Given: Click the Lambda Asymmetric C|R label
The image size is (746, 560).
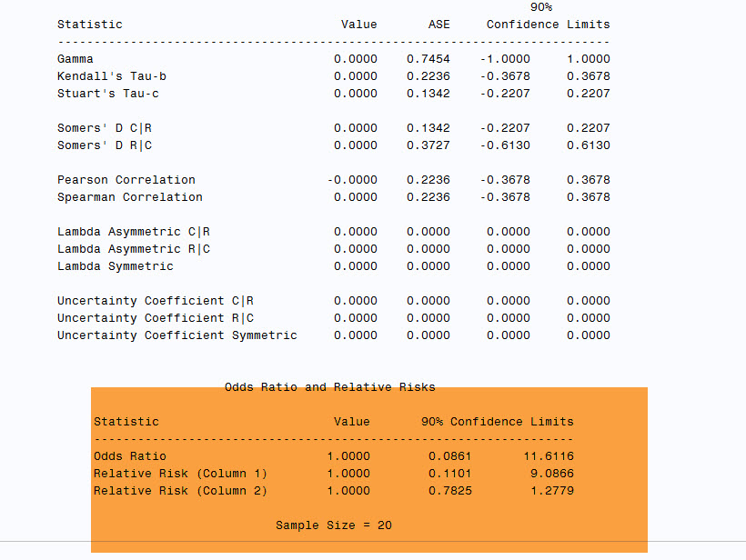Looking at the screenshot, I should tap(134, 232).
